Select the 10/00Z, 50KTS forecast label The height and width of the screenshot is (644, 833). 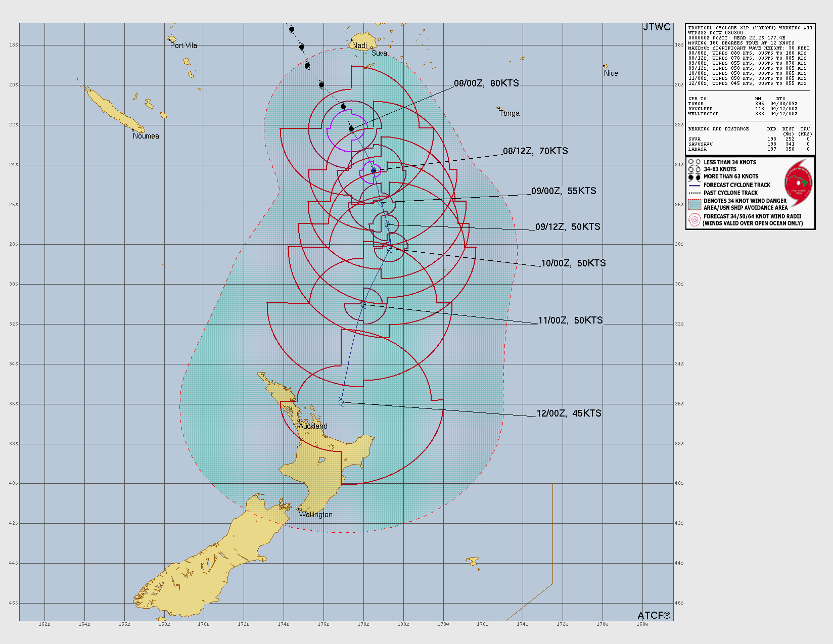click(573, 263)
